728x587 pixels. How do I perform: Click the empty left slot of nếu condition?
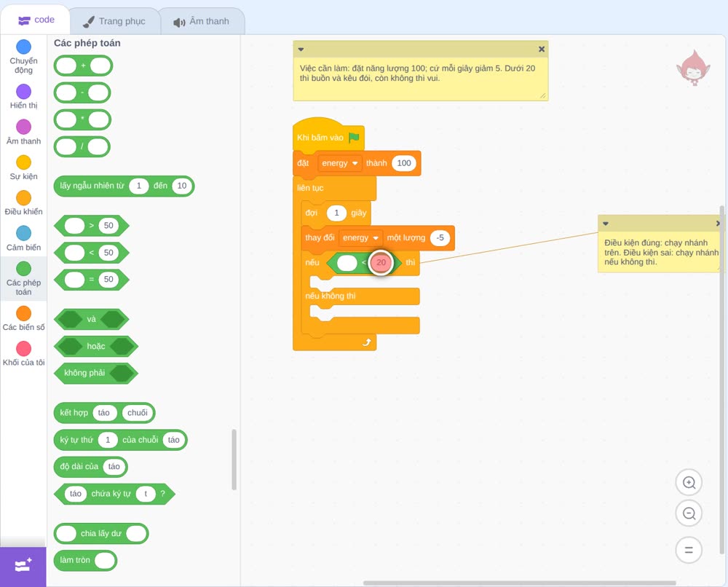(347, 262)
